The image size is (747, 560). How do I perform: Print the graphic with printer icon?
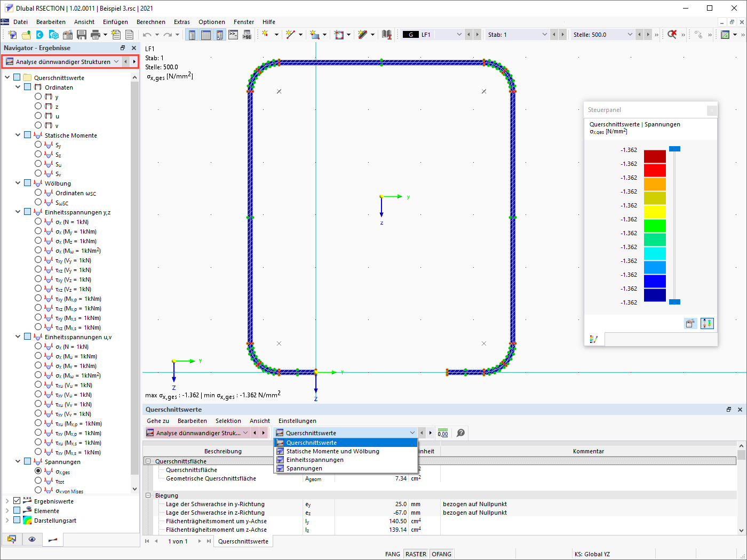click(96, 35)
